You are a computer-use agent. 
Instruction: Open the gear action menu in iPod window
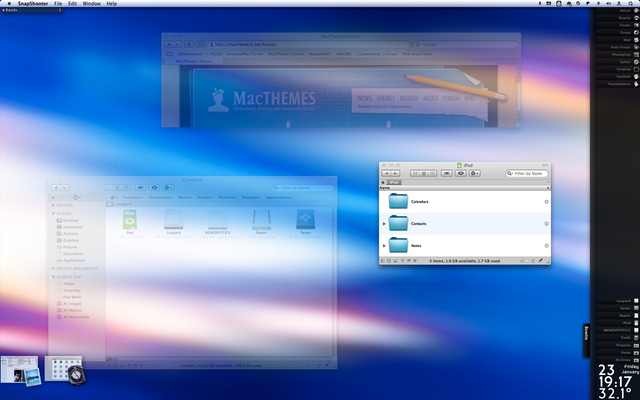[475, 173]
